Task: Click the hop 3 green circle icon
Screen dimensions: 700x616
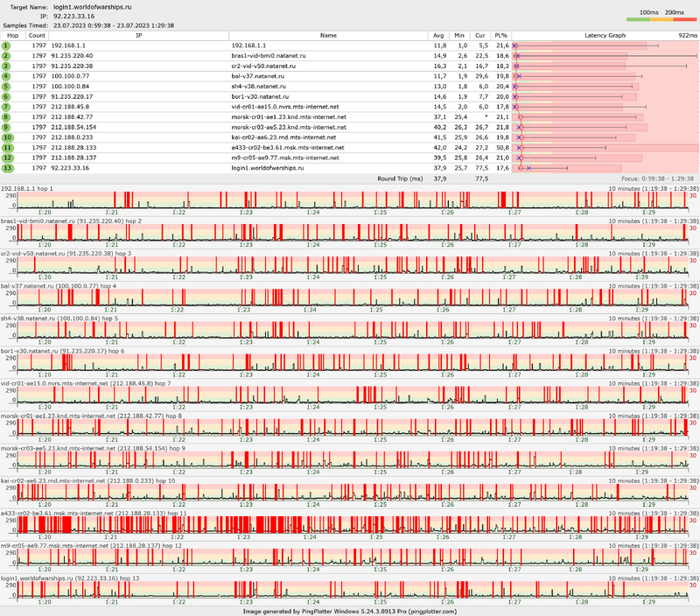Action: pyautogui.click(x=6, y=66)
